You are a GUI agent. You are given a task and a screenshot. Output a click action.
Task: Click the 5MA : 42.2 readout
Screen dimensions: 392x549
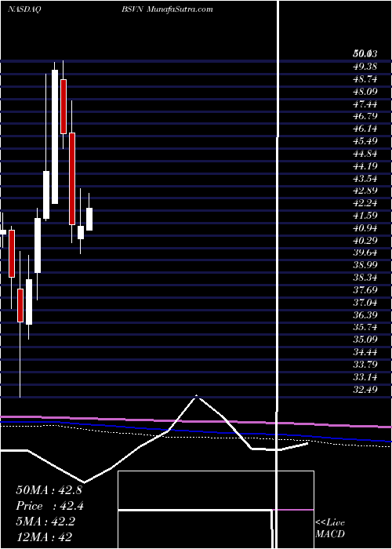pyautogui.click(x=45, y=522)
